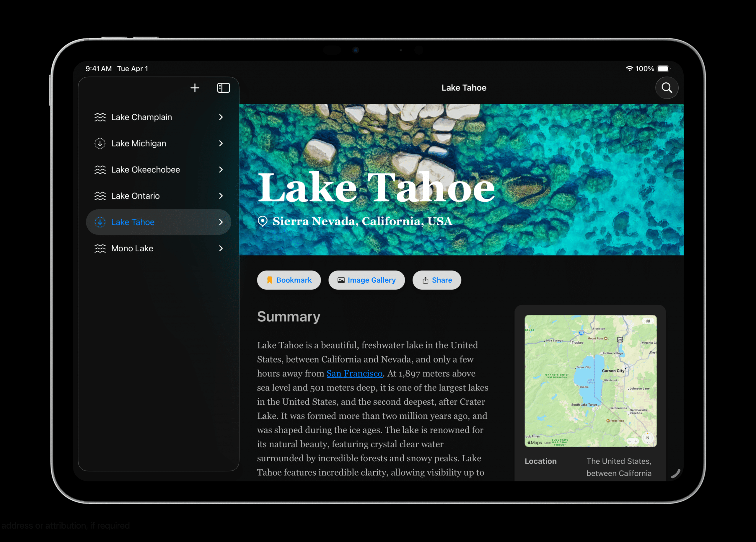Click the waves icon beside Lake Champlain
Screen dimensions: 756x542
100,117
